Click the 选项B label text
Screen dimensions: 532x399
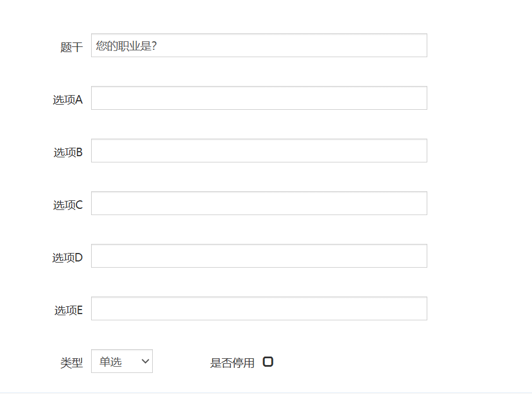click(68, 152)
